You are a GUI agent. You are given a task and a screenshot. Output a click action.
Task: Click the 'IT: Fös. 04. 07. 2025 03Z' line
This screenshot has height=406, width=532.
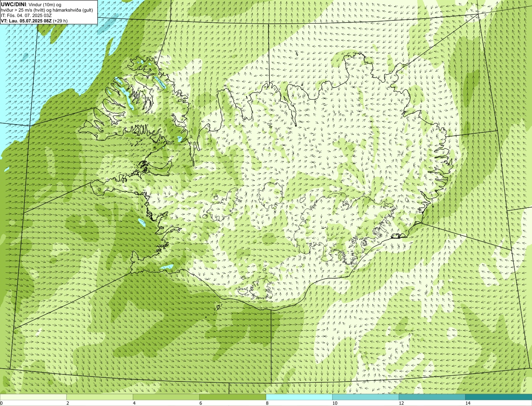[x=26, y=15]
